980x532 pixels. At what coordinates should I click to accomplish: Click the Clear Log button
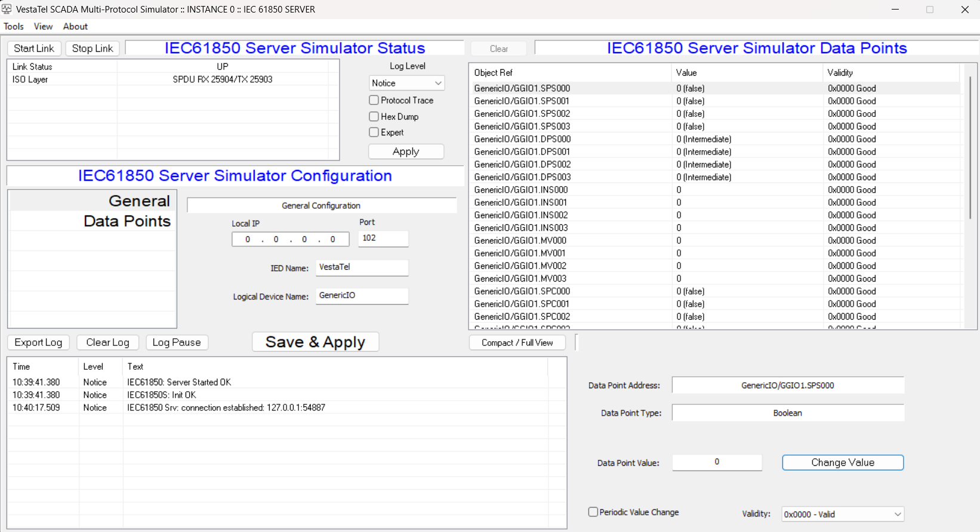(107, 342)
